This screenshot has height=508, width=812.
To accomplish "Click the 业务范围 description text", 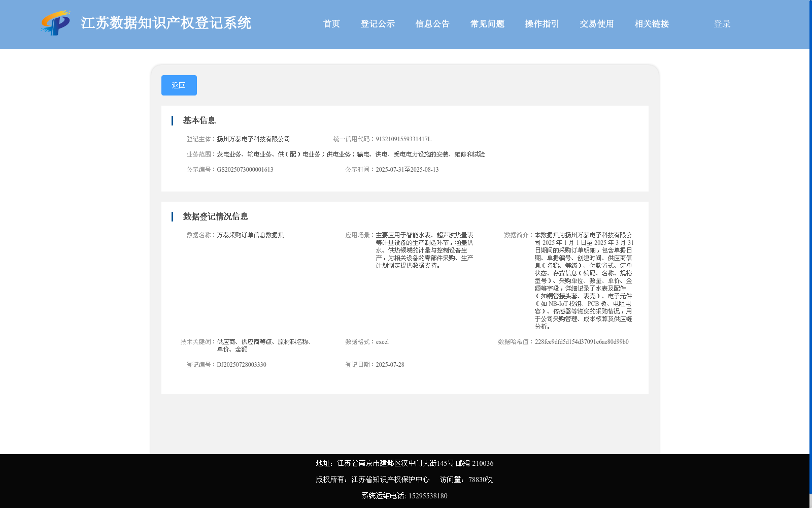I will [x=351, y=154].
